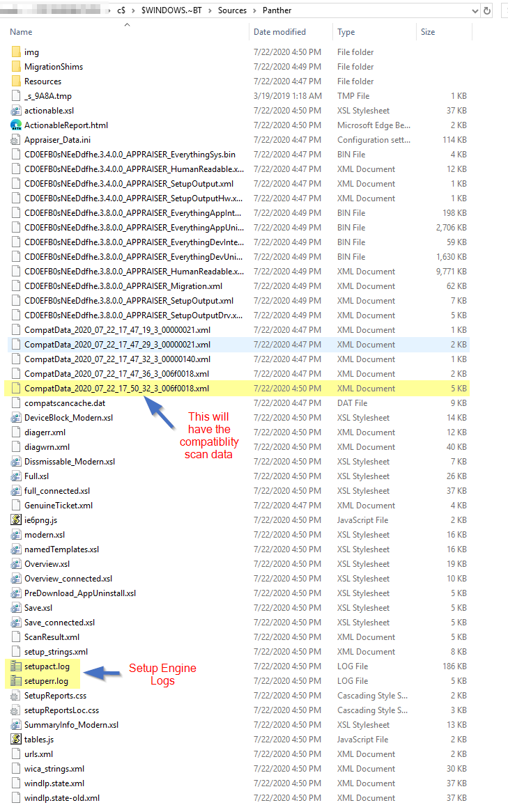Select the ActionableReport.html Edge icon
Image resolution: width=508 pixels, height=812 pixels.
[17, 125]
